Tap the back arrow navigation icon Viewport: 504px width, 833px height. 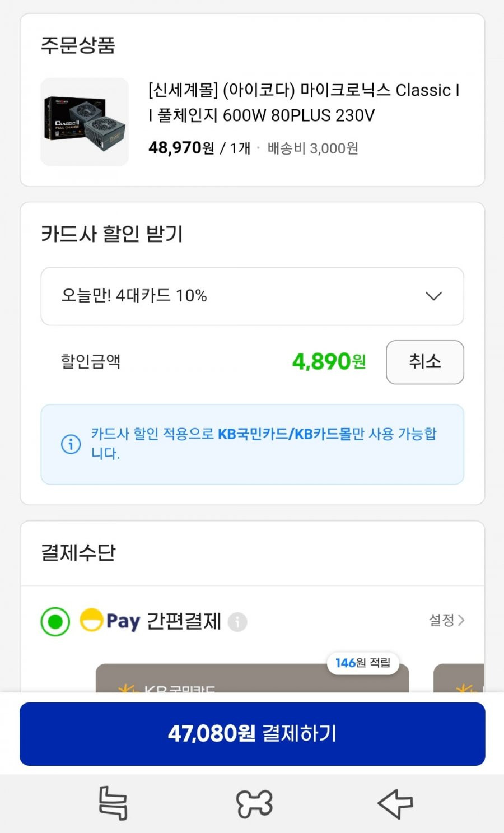[x=395, y=803]
